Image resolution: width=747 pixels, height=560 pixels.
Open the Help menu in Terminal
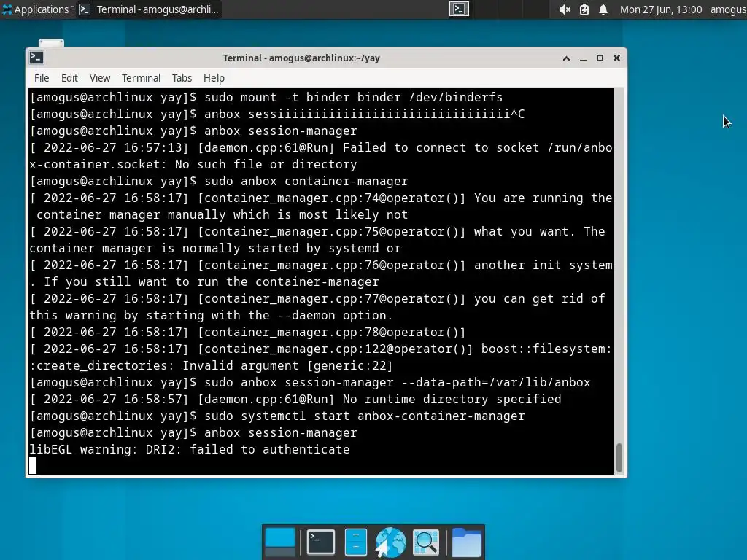click(x=214, y=78)
